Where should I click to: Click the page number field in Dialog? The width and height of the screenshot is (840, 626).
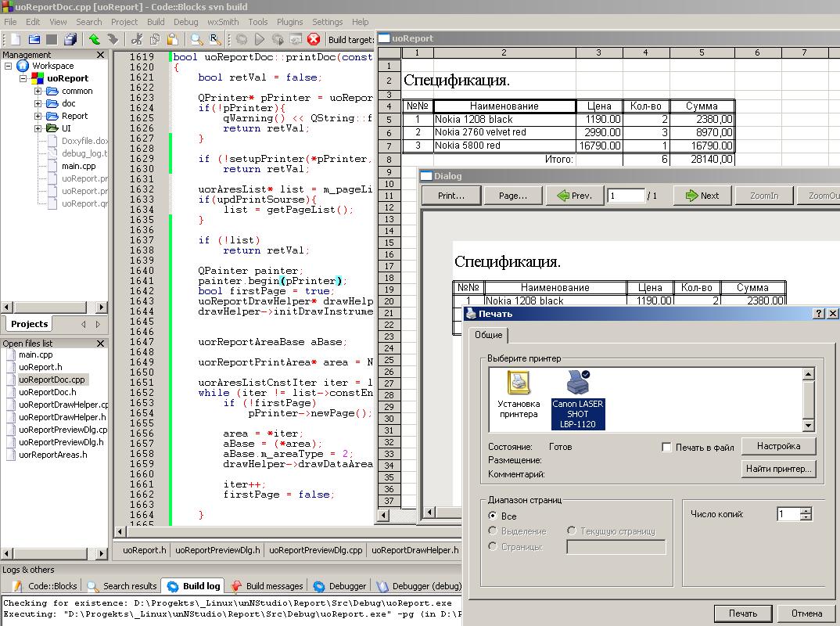coord(625,196)
